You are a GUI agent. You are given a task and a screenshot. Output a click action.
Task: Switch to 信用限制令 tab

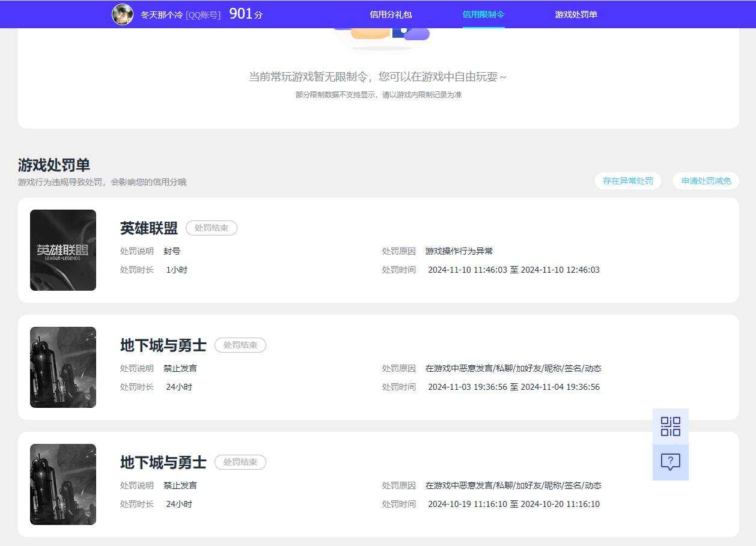[x=484, y=14]
